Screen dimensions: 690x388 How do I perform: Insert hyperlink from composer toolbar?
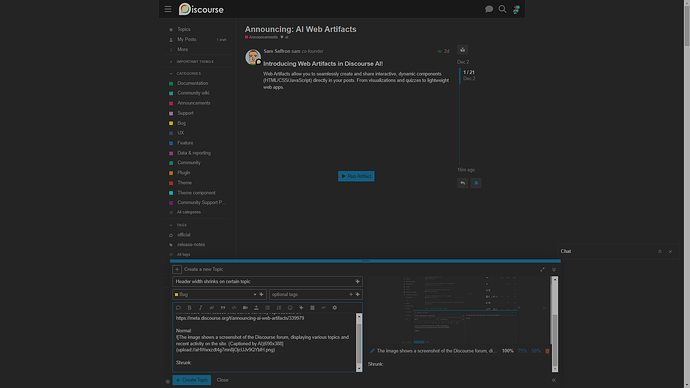[212, 307]
